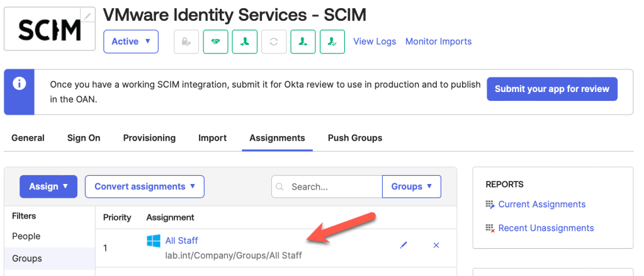
Task: Click Submit your app for review
Action: (x=551, y=89)
